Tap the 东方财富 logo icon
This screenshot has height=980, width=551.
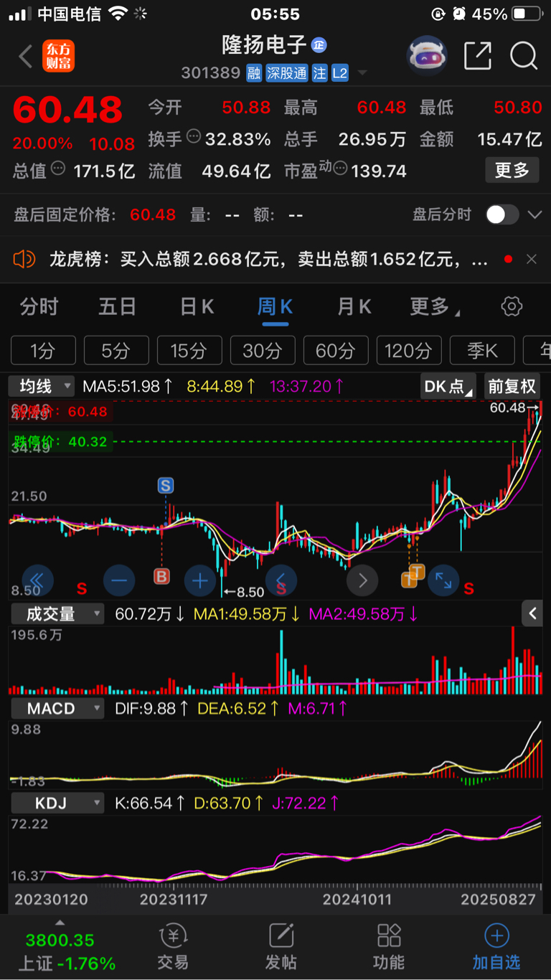point(59,56)
